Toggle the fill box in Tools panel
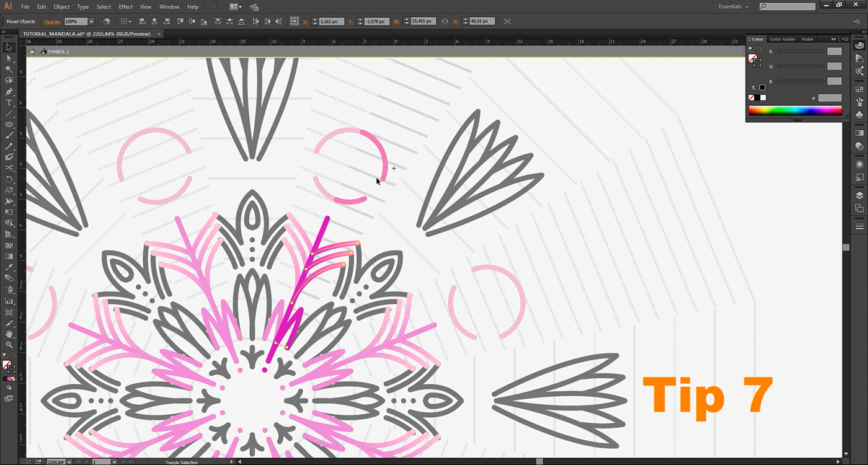The height and width of the screenshot is (465, 868). coord(6,365)
